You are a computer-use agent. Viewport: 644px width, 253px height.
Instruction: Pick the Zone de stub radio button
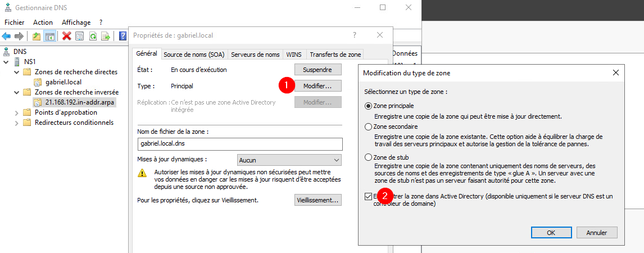pyautogui.click(x=369, y=157)
